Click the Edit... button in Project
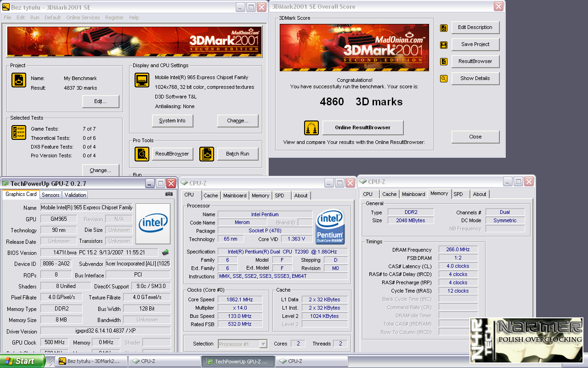The height and width of the screenshot is (368, 588). pos(101,101)
